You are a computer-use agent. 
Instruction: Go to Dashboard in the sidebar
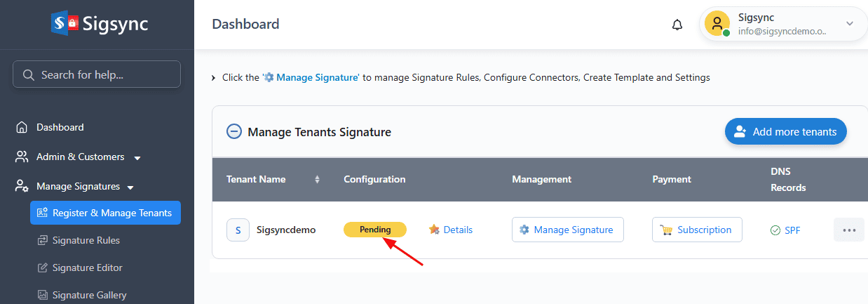[x=60, y=127]
